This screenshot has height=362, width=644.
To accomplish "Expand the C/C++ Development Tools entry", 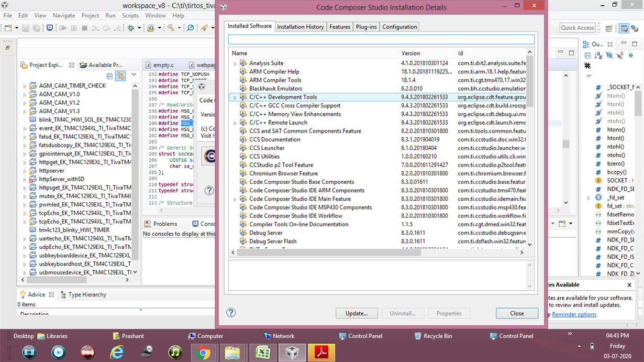I will 235,97.
